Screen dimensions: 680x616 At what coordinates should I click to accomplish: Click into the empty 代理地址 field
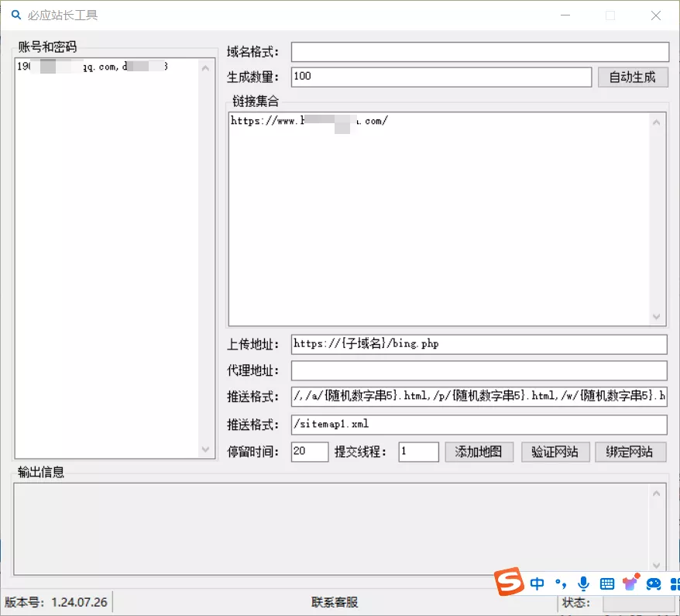(479, 371)
